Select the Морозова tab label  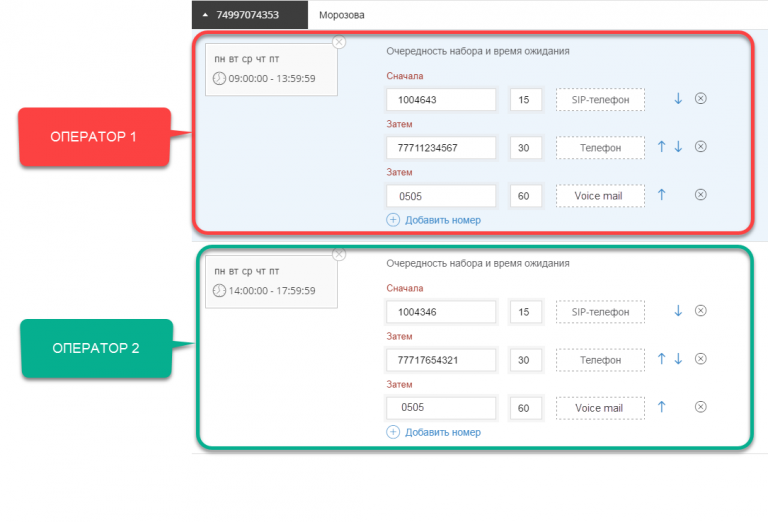(x=344, y=15)
